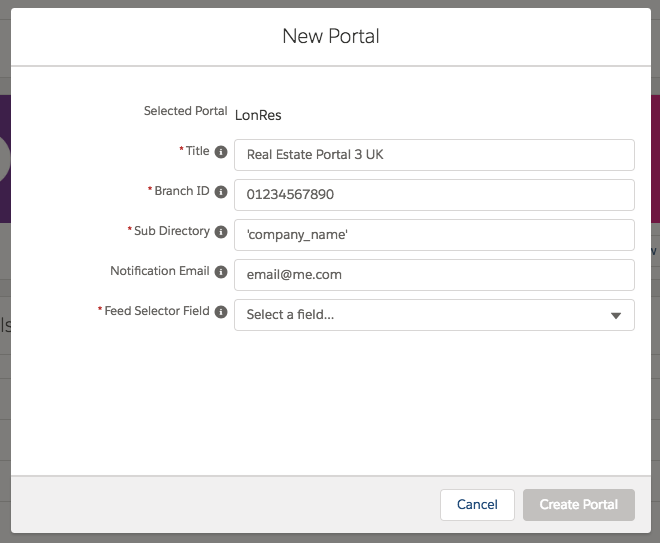Click the 'Feed Selector Field' label text
This screenshot has height=543, width=660.
[157, 311]
